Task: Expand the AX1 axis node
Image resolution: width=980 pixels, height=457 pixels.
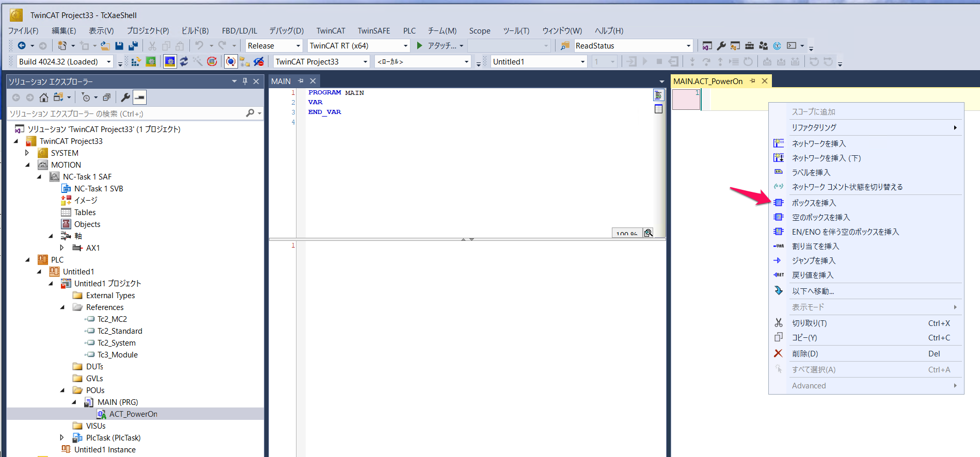Action: (x=62, y=248)
